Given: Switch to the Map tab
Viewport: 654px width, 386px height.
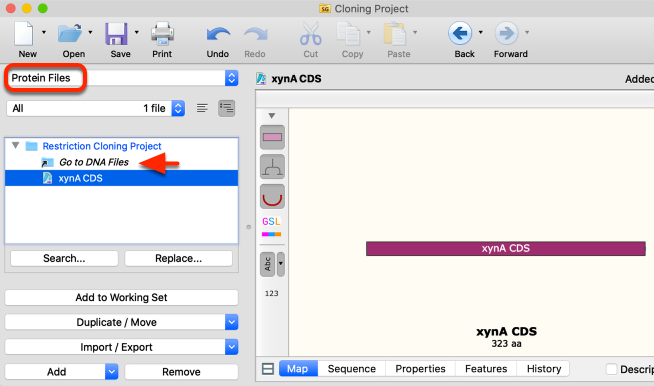Looking at the screenshot, I should coord(298,369).
